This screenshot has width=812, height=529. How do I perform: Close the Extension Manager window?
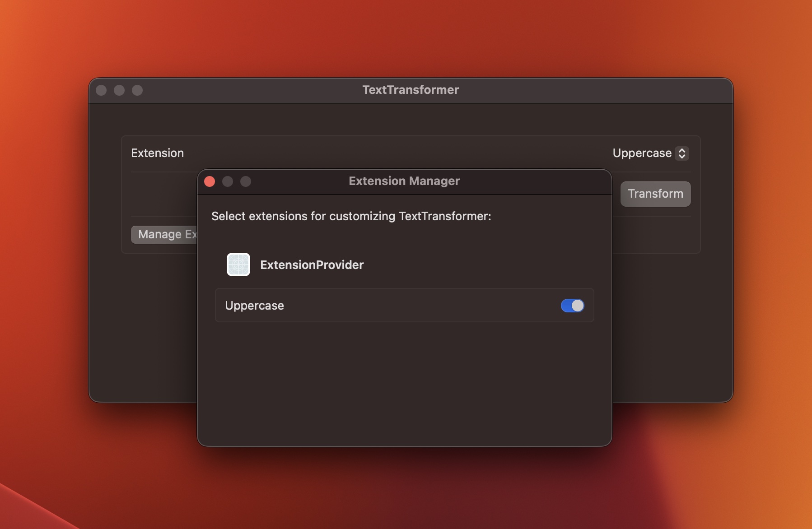210,181
